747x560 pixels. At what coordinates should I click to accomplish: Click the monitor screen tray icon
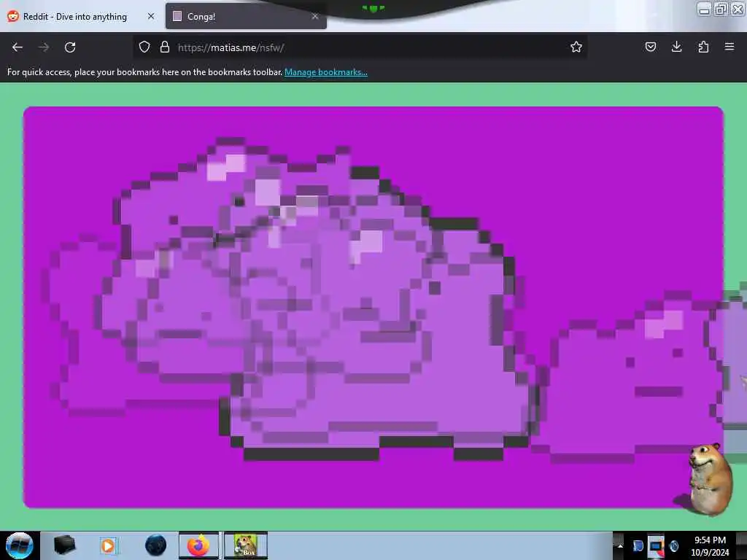[x=656, y=547]
